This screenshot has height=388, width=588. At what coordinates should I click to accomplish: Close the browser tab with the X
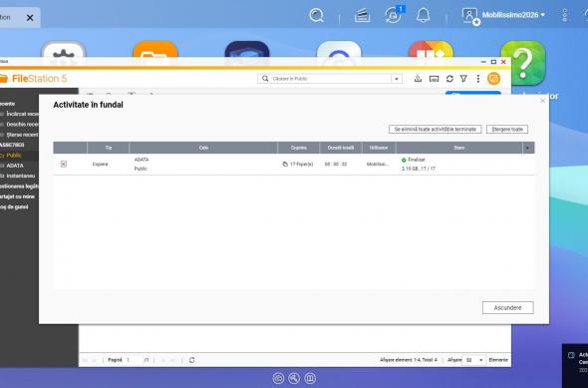[30, 18]
